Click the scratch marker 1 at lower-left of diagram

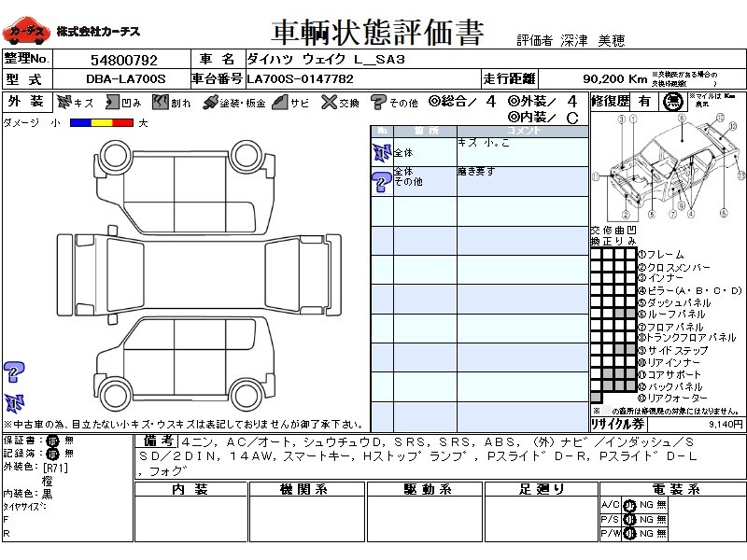14,403
